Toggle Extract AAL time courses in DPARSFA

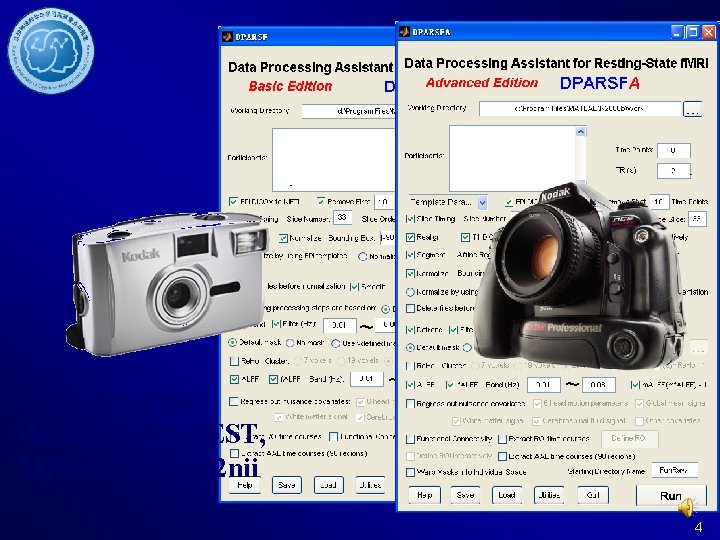click(x=502, y=456)
